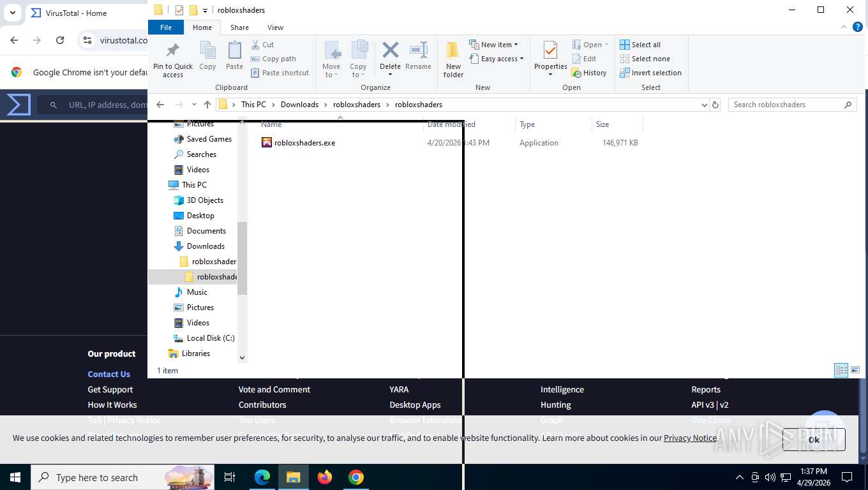Image resolution: width=868 pixels, height=490 pixels.
Task: Expand address bar history dropdown
Action: tap(704, 105)
